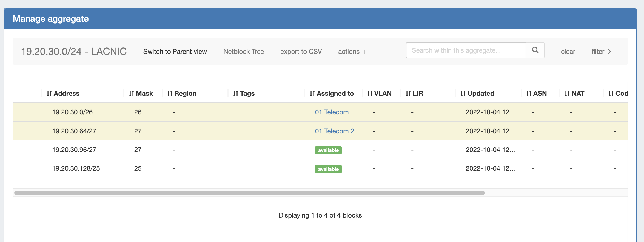Expand the actions + menu

tap(352, 52)
